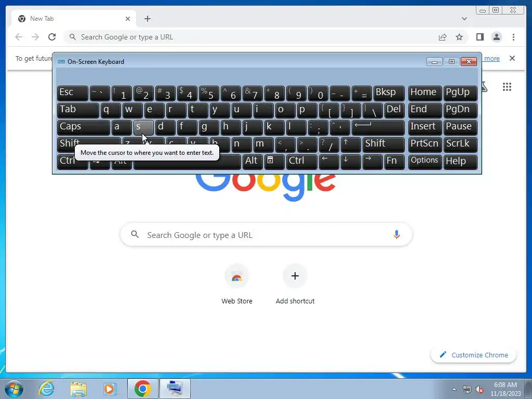Open Chrome side panel

[x=480, y=37]
